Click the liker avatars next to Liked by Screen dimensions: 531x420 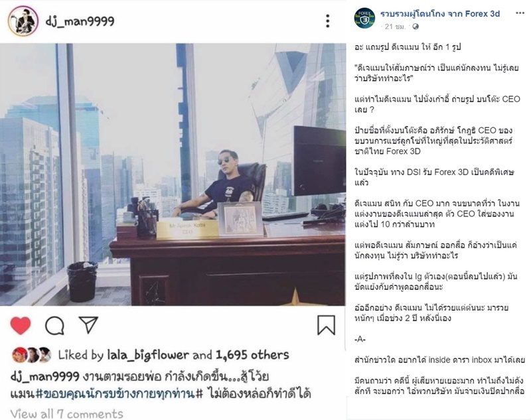31,355
